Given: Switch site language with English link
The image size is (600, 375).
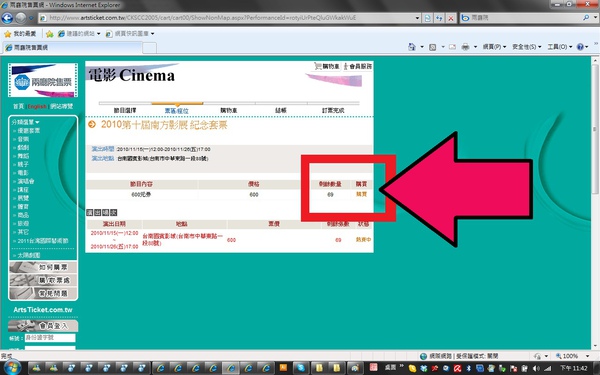Looking at the screenshot, I should click(x=37, y=106).
